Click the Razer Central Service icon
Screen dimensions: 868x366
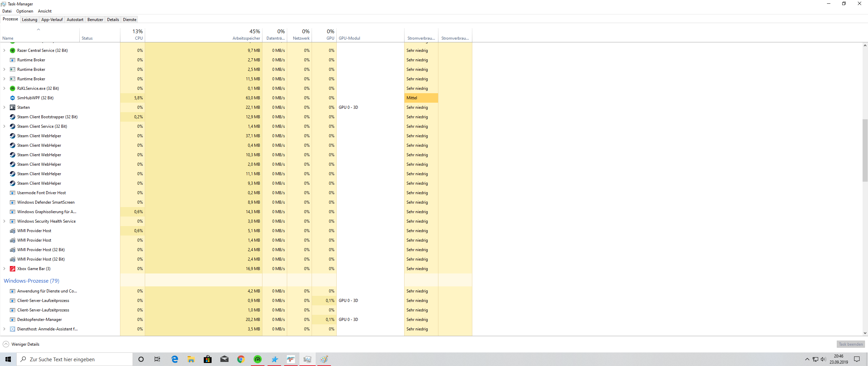13,50
